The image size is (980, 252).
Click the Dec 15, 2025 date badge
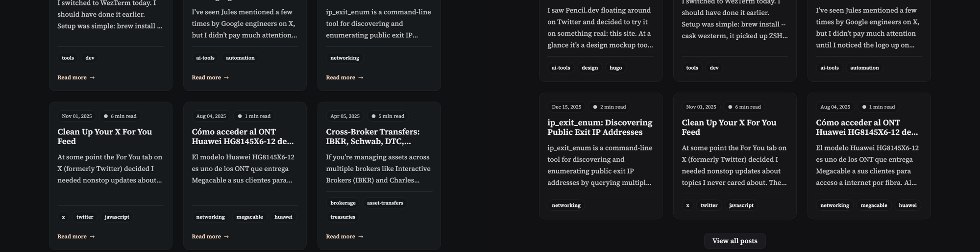(x=566, y=107)
